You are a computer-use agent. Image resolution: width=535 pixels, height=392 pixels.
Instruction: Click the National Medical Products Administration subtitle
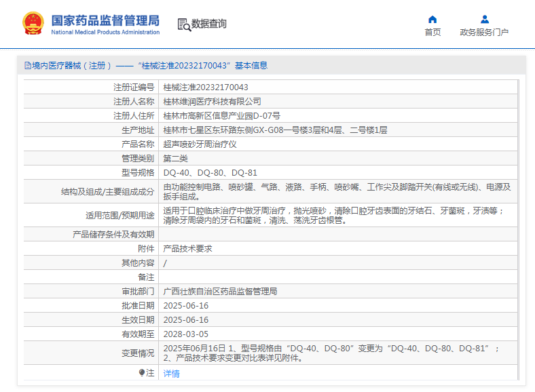[x=105, y=32]
